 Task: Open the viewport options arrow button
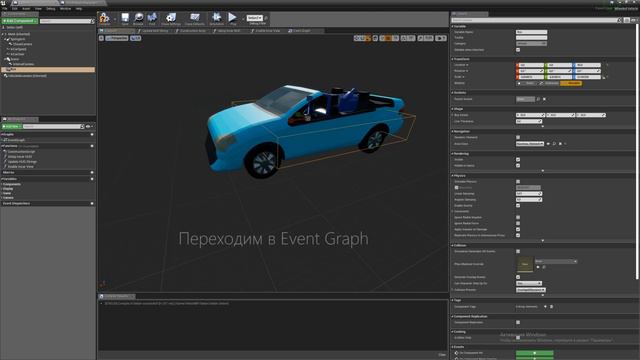[101, 38]
